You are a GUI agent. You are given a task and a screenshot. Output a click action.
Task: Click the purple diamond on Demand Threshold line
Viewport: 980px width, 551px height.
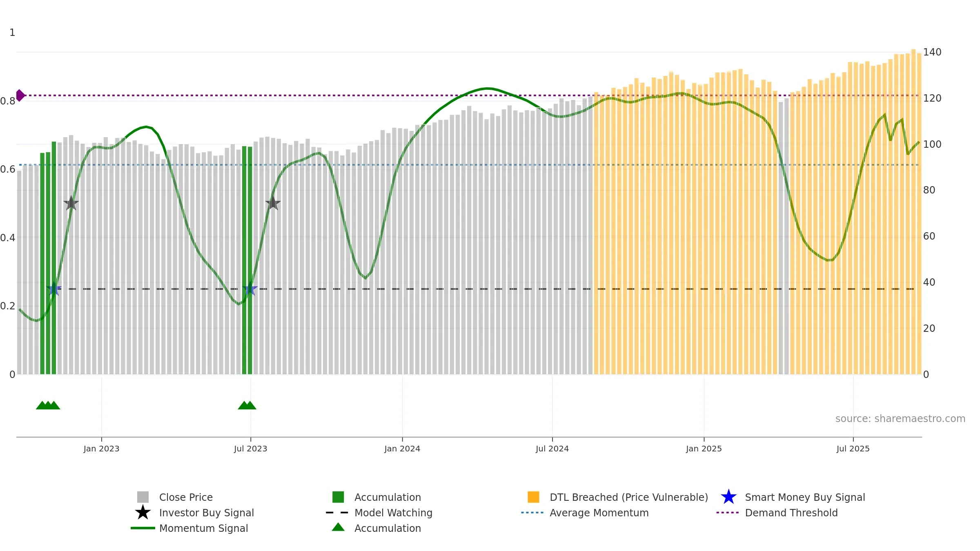point(20,96)
